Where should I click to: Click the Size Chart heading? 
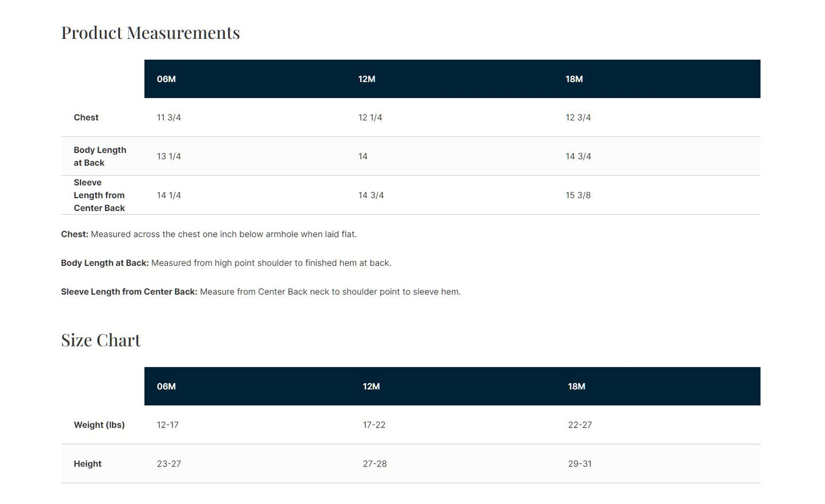coord(100,340)
